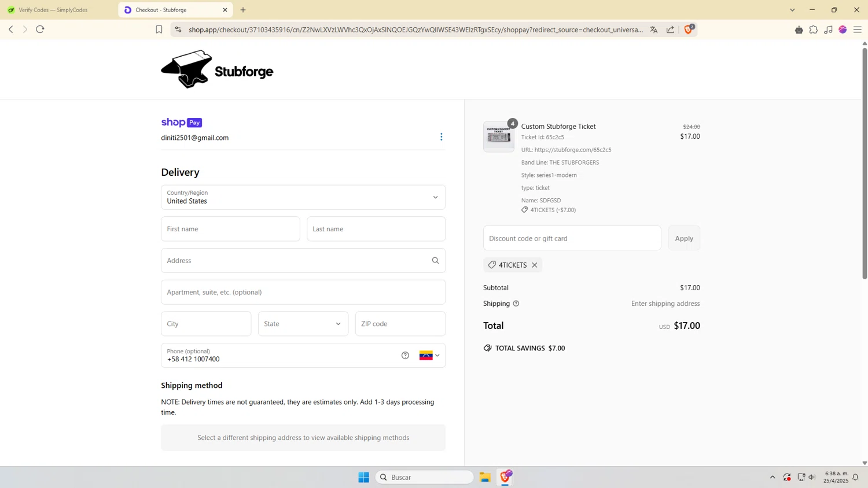The height and width of the screenshot is (488, 868).
Task: Close the Checkout - Stubforge tab
Action: point(225,10)
